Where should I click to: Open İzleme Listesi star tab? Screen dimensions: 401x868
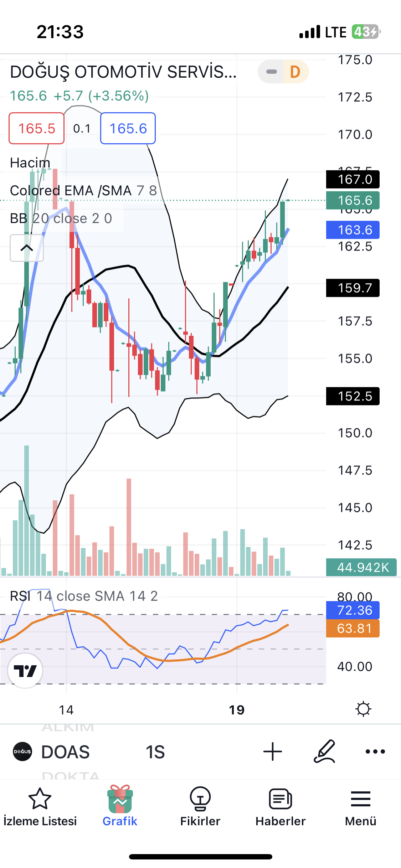[40, 807]
